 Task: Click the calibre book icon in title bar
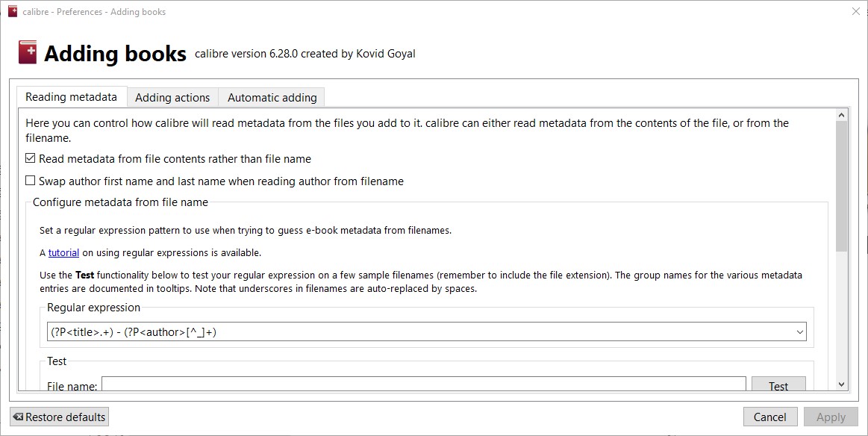point(12,12)
